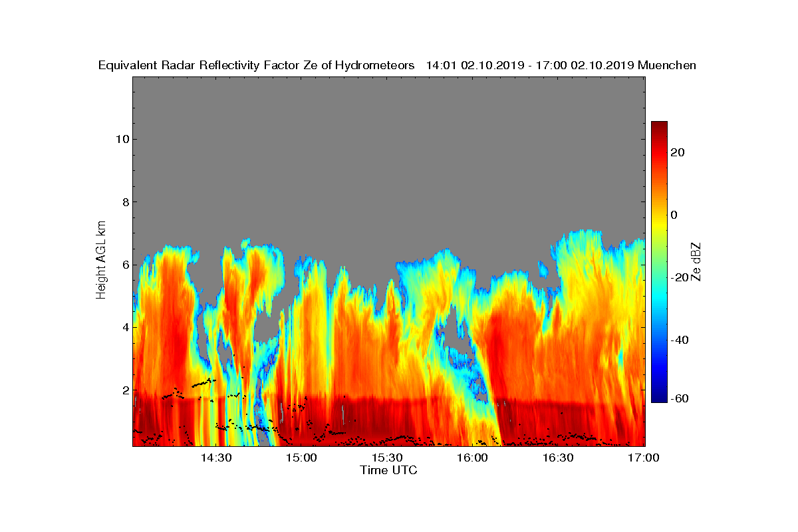Click the 15:00 time tick label
The width and height of the screenshot is (798, 532).
(x=301, y=458)
